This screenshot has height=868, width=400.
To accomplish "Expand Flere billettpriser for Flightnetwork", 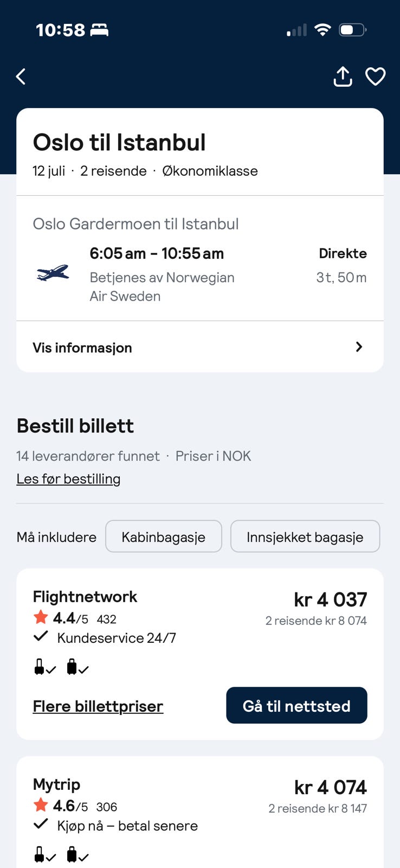I will point(98,706).
